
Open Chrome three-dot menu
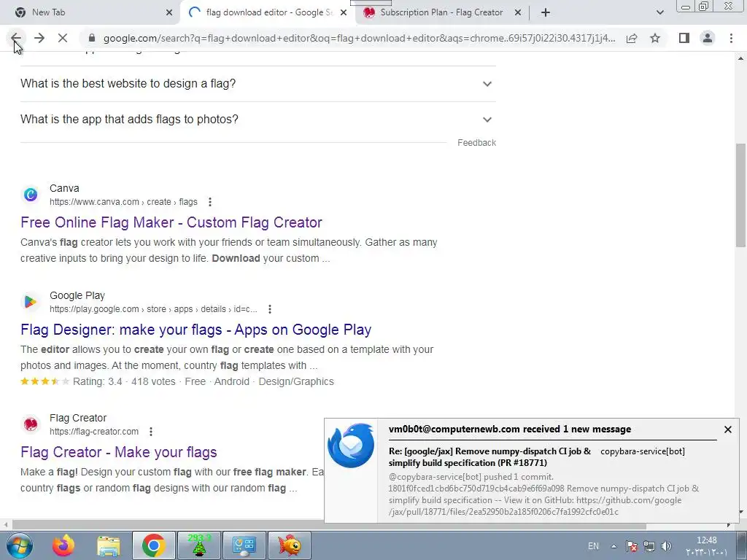point(731,38)
